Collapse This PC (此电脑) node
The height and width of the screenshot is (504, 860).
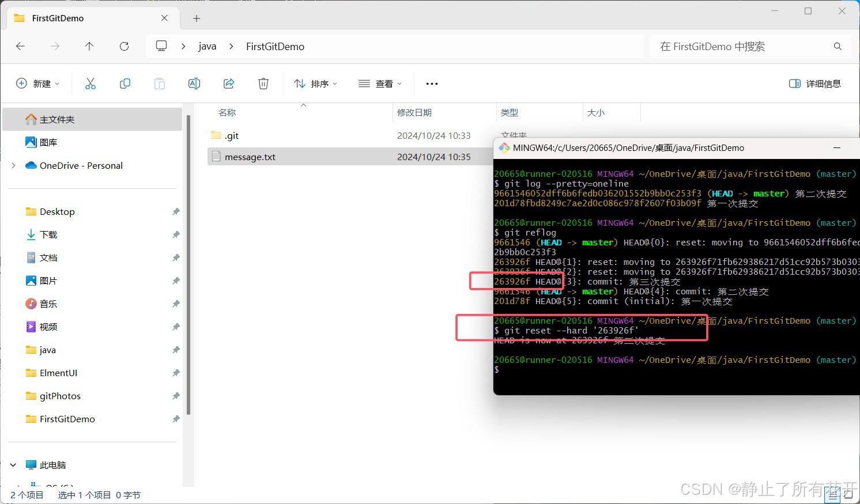click(x=13, y=465)
